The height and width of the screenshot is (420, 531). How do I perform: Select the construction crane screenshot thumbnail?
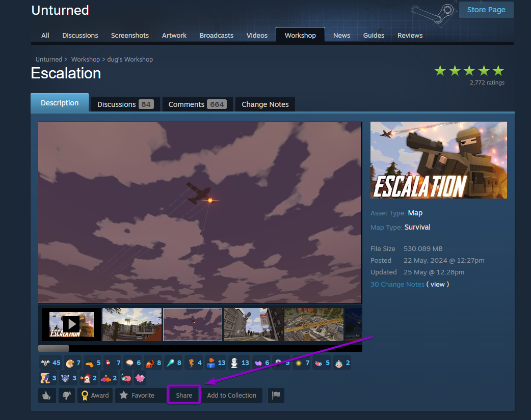pyautogui.click(x=132, y=324)
